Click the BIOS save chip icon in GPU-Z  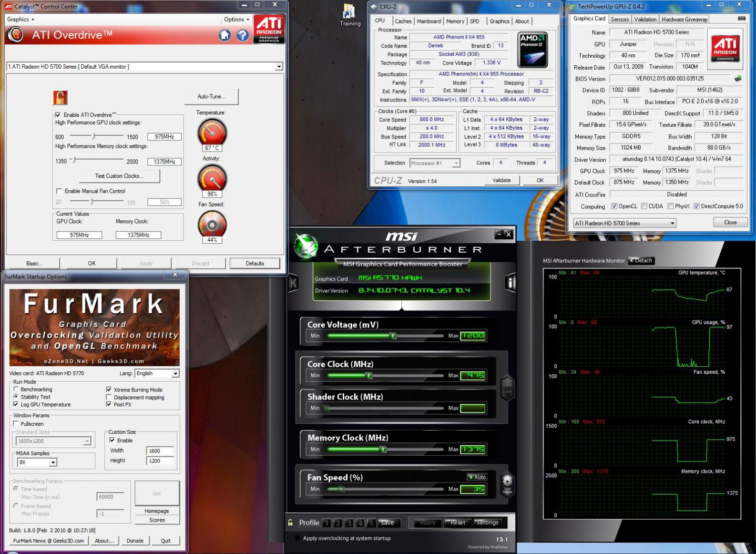point(738,78)
